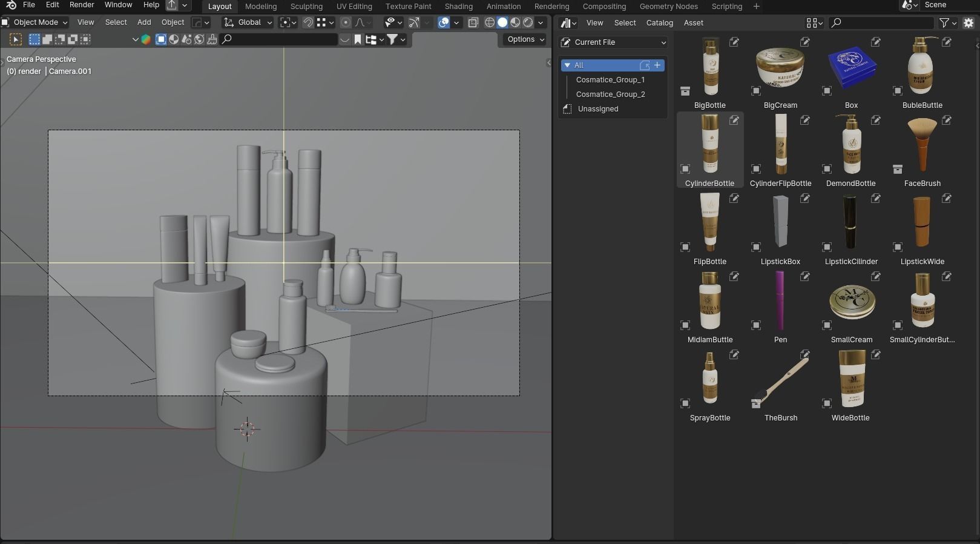Open the Render menu

[x=82, y=5]
